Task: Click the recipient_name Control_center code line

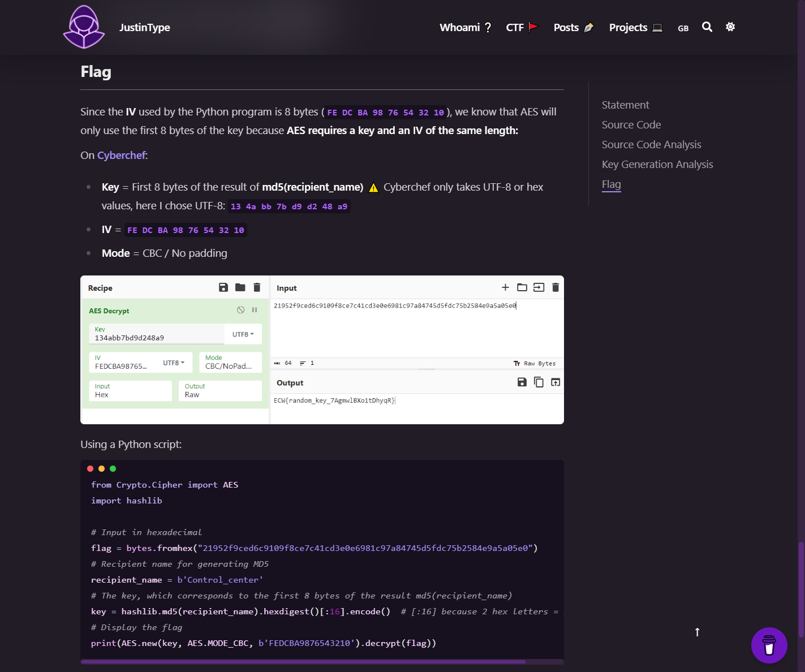Action: tap(177, 580)
